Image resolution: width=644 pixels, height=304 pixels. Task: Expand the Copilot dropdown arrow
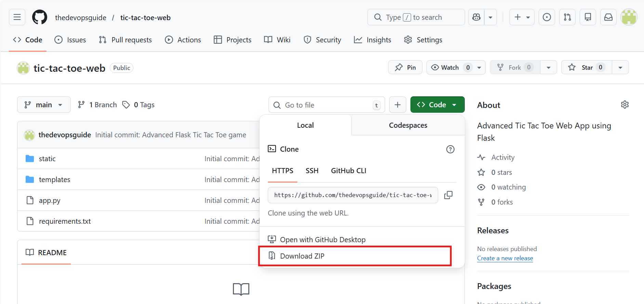click(490, 17)
